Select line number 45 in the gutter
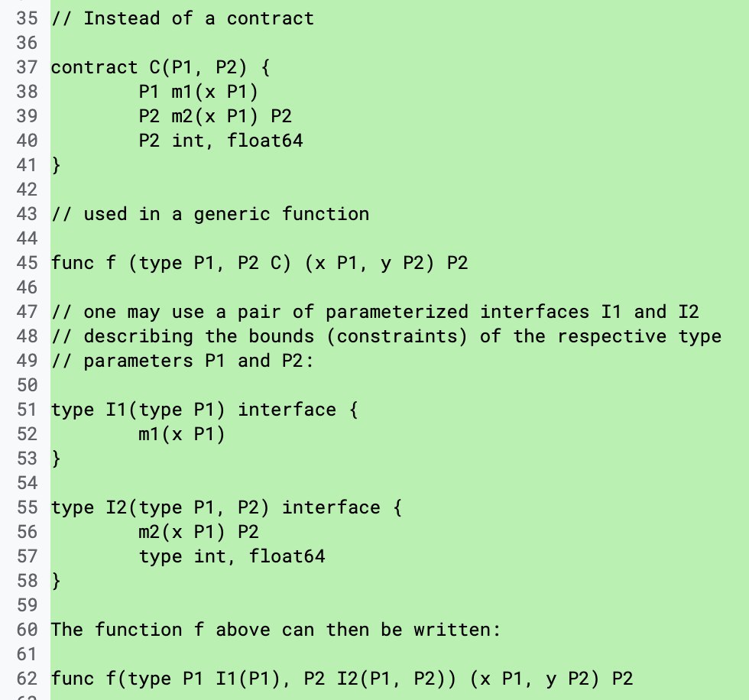 point(27,263)
